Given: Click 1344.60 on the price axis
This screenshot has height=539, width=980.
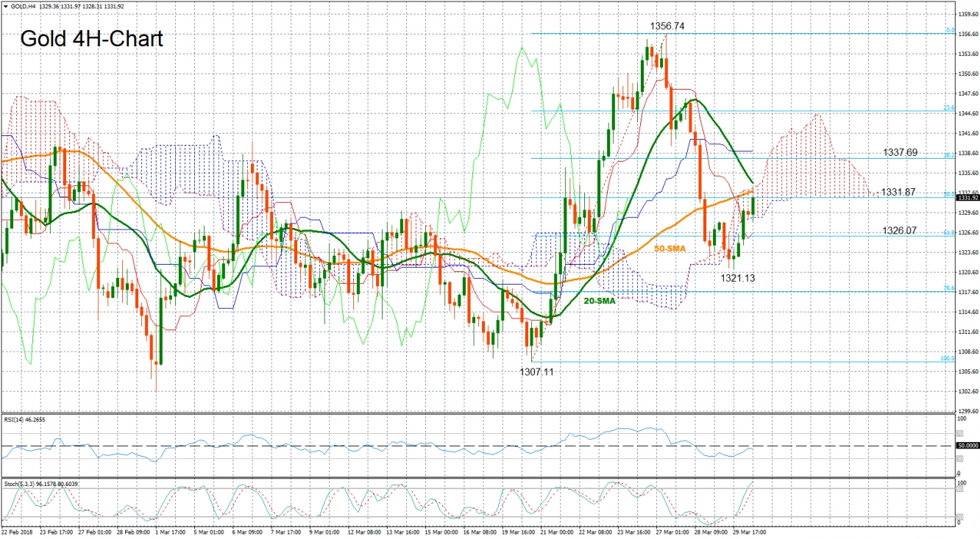Looking at the screenshot, I should pyautogui.click(x=967, y=113).
